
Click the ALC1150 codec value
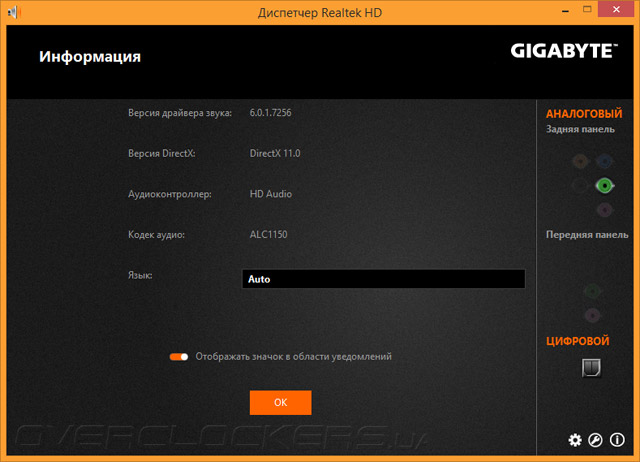pos(268,234)
